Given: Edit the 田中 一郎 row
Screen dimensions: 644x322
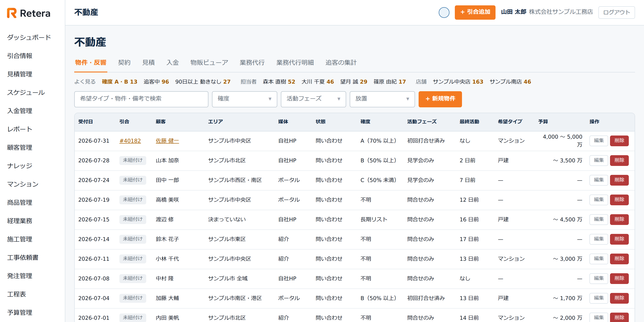Looking at the screenshot, I should (x=599, y=180).
